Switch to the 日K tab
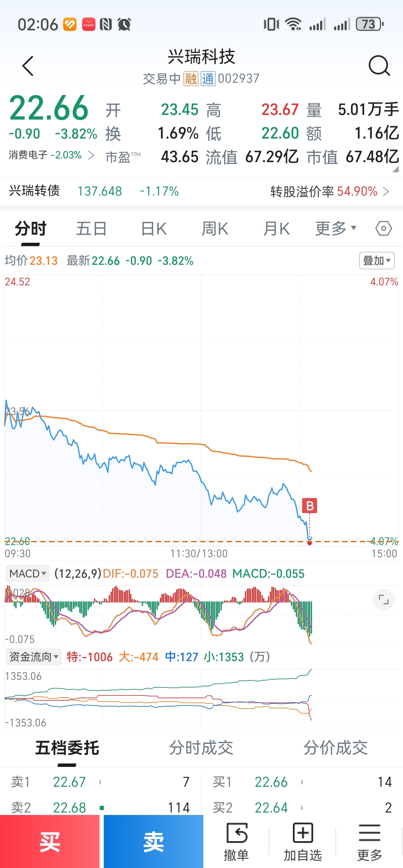Viewport: 403px width, 868px height. pos(153,228)
